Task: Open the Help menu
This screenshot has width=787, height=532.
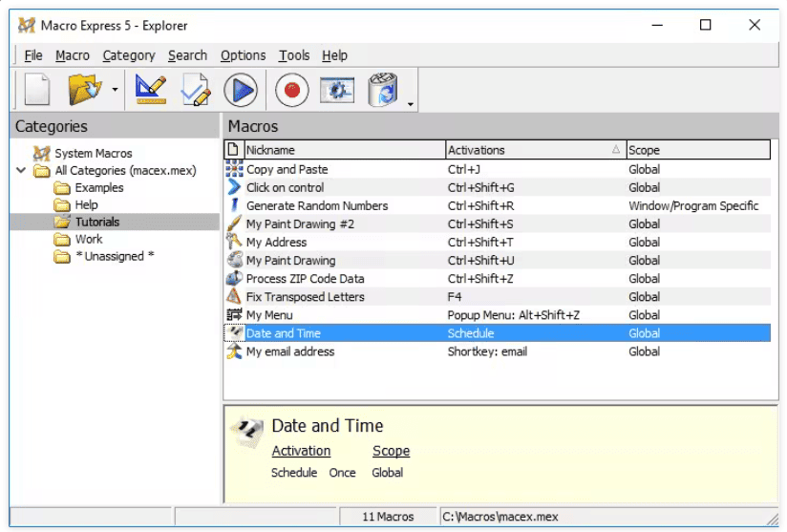Action: click(334, 55)
